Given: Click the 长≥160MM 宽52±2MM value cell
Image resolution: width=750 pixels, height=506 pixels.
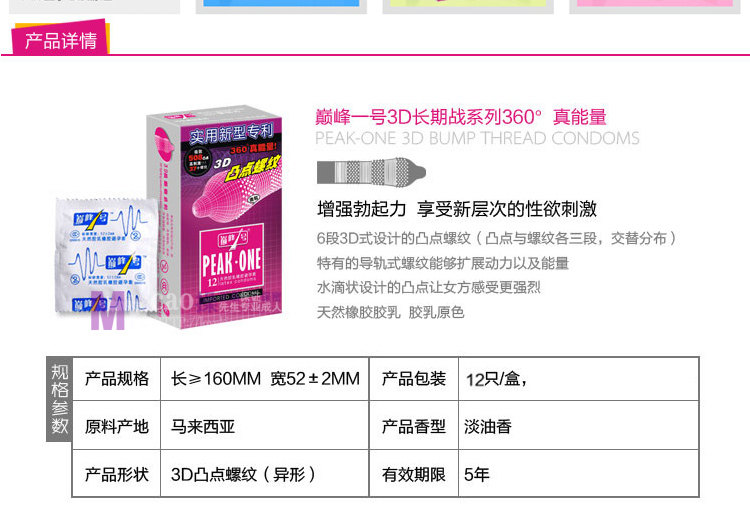Looking at the screenshot, I should click(x=265, y=379).
